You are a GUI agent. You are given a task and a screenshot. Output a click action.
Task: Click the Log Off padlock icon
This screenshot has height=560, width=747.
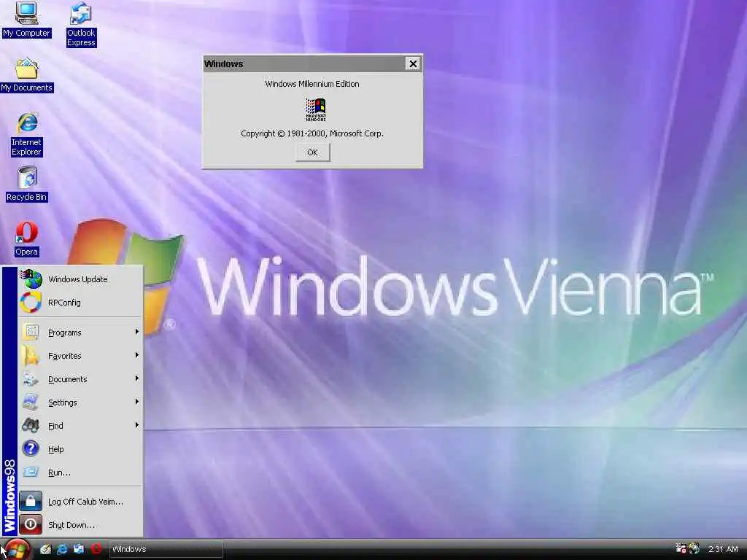[x=31, y=501]
